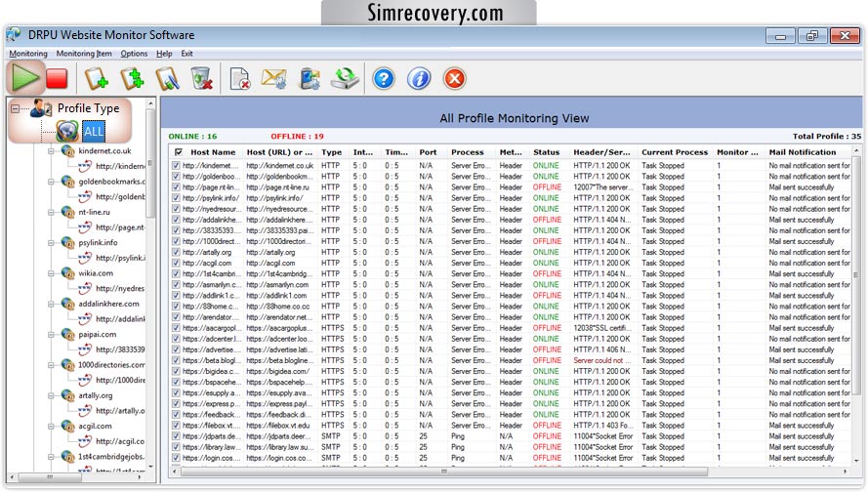Start monitoring with green play button

[25, 78]
